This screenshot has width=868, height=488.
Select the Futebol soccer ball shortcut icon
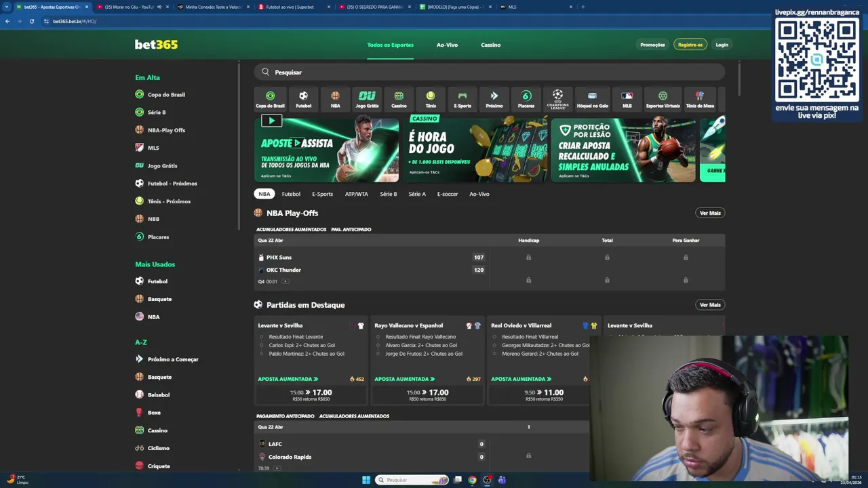coord(303,99)
